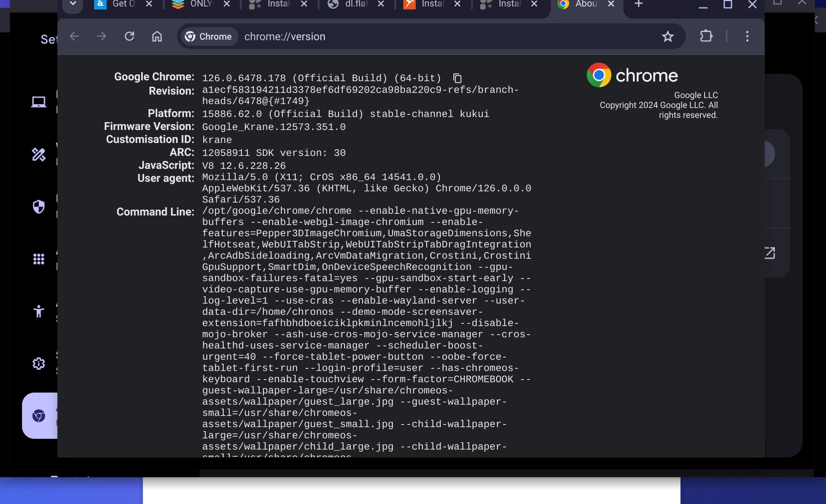This screenshot has width=826, height=504.
Task: Reload the chrome://version page
Action: pos(129,36)
